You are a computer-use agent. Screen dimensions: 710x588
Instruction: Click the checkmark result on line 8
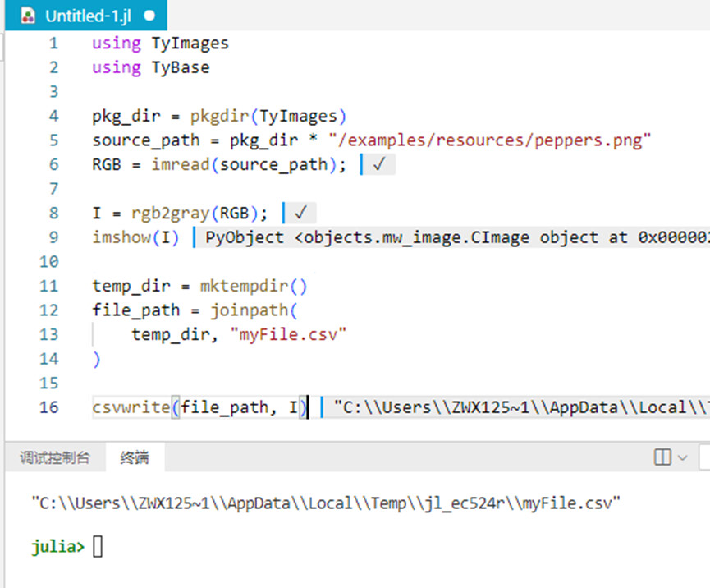coord(300,213)
